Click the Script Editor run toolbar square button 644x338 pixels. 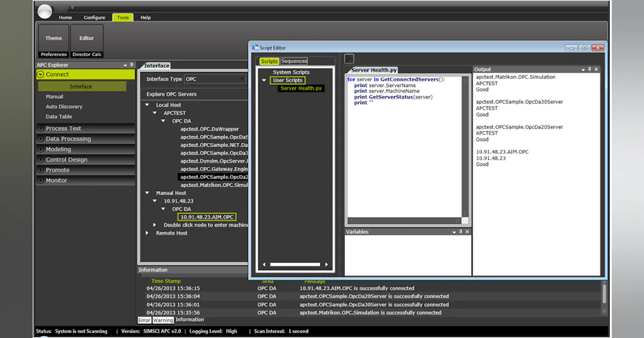349,59
